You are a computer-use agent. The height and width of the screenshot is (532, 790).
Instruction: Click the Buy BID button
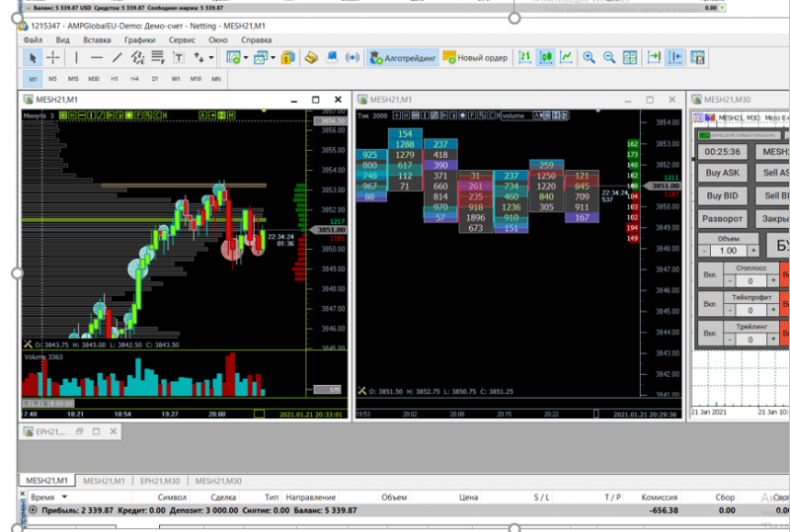722,195
